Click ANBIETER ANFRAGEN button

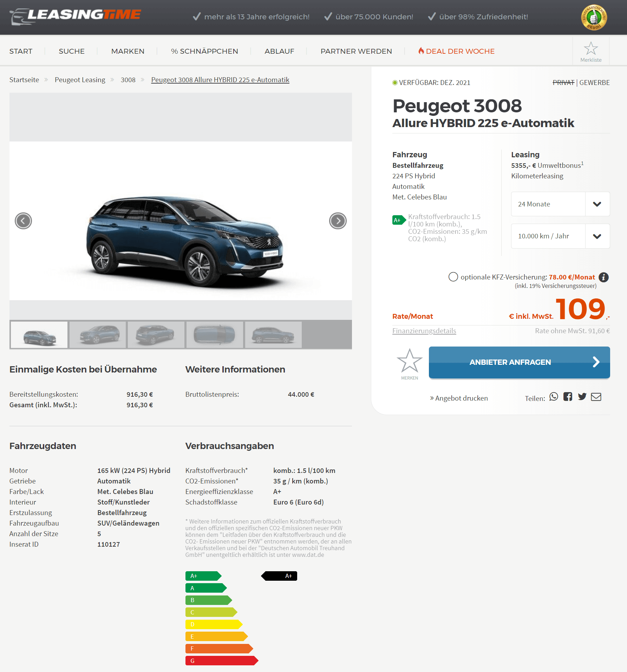pyautogui.click(x=519, y=362)
